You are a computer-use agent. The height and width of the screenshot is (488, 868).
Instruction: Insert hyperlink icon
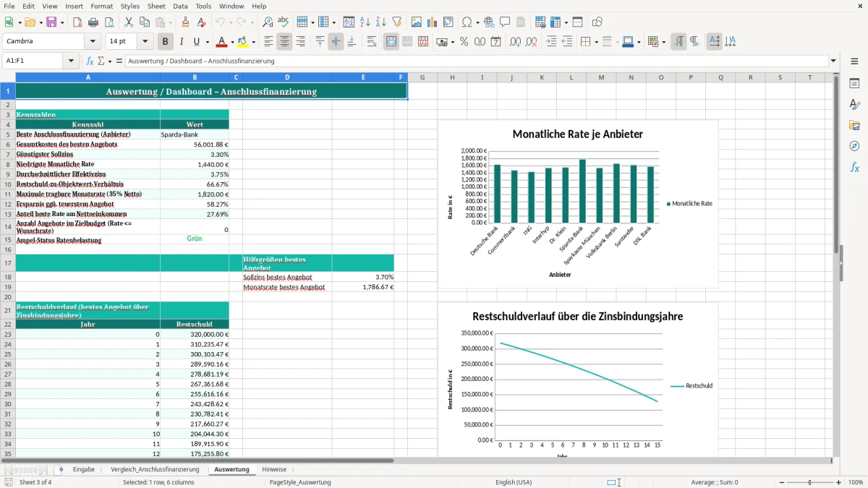489,22
